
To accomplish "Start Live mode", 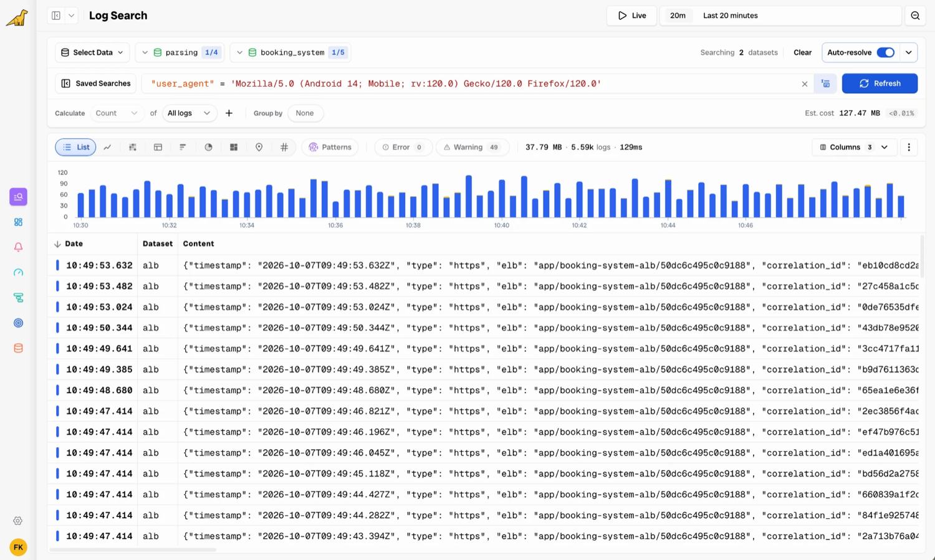I will tap(631, 16).
